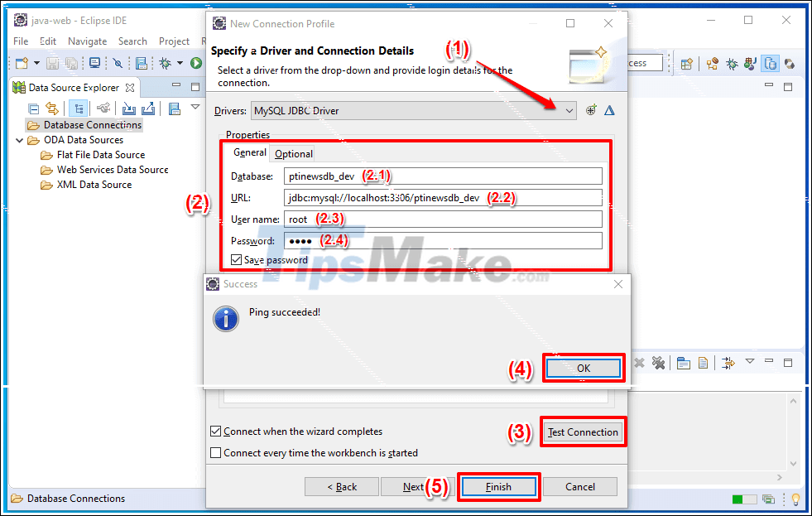Export a connection profile configuration
The width and height of the screenshot is (812, 516).
click(147, 108)
